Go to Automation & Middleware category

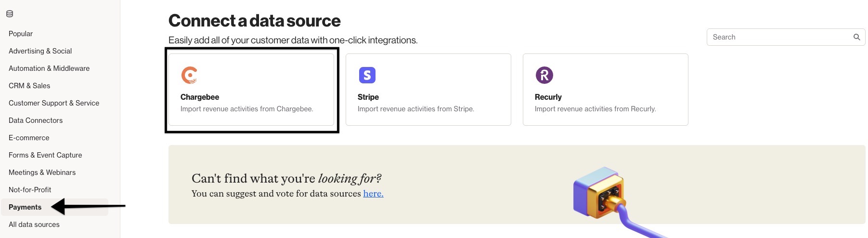tap(49, 68)
